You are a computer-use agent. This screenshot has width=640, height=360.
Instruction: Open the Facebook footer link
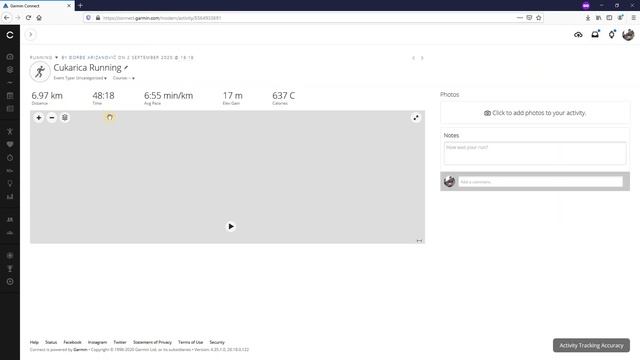tap(72, 342)
